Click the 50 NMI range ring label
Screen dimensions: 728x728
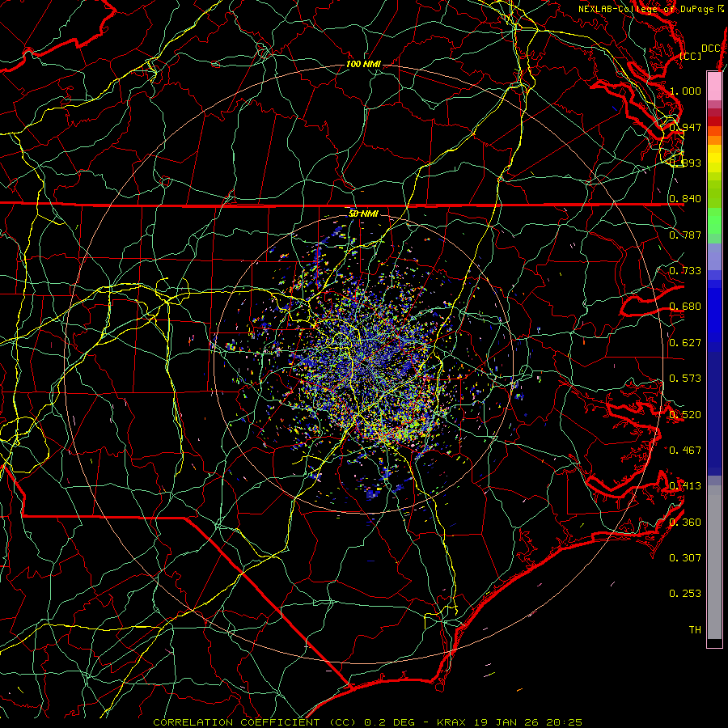[x=363, y=214]
